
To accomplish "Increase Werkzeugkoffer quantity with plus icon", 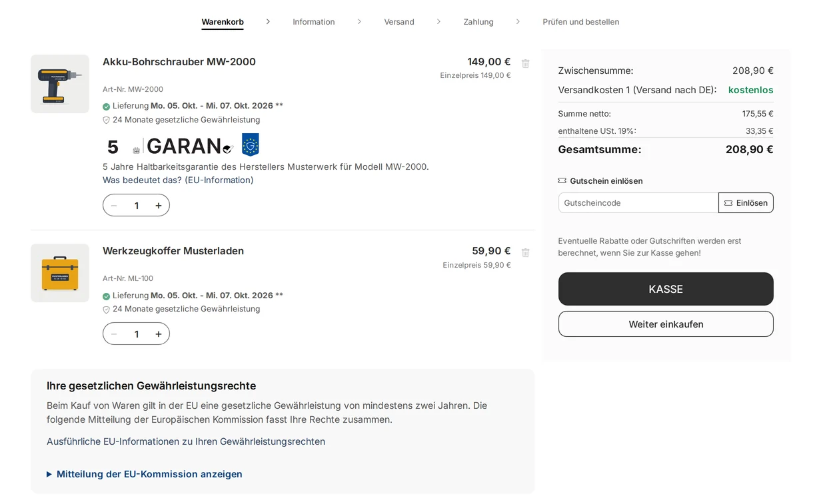I will point(159,334).
